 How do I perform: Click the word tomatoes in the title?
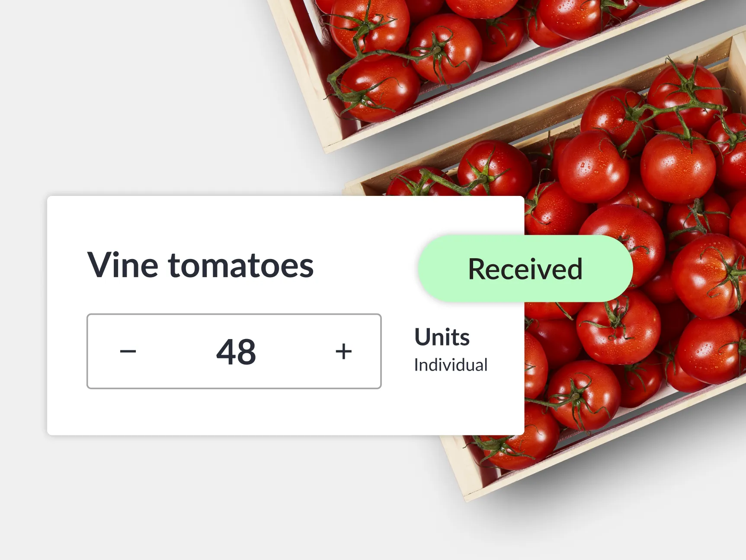click(x=241, y=265)
